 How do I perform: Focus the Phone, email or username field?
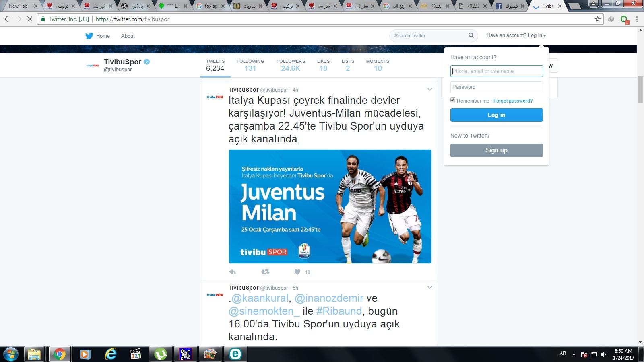496,71
